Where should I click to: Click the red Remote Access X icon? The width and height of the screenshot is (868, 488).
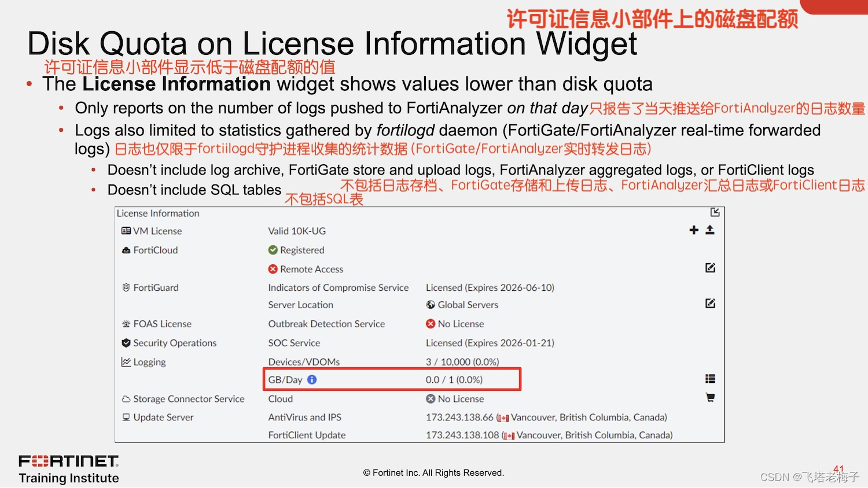point(273,269)
